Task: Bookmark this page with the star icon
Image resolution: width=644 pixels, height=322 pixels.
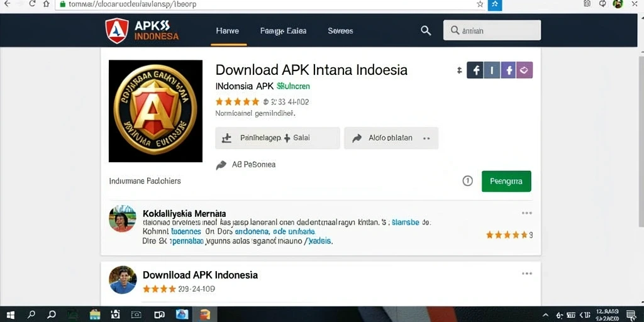Action: [480, 4]
